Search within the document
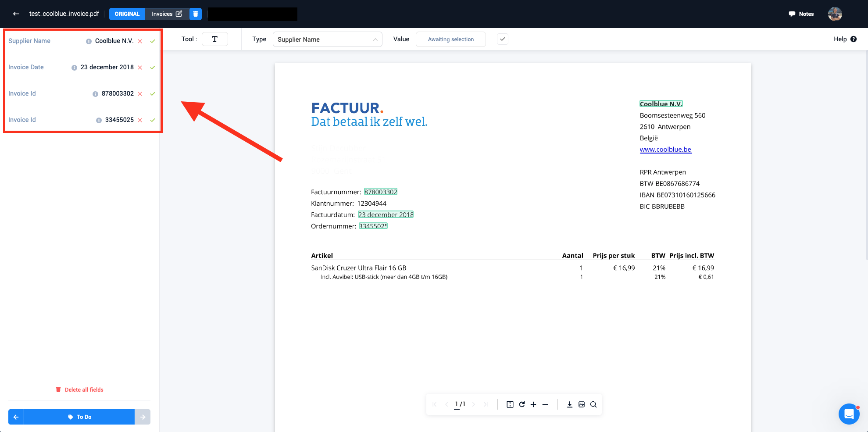The image size is (868, 432). [x=593, y=404]
